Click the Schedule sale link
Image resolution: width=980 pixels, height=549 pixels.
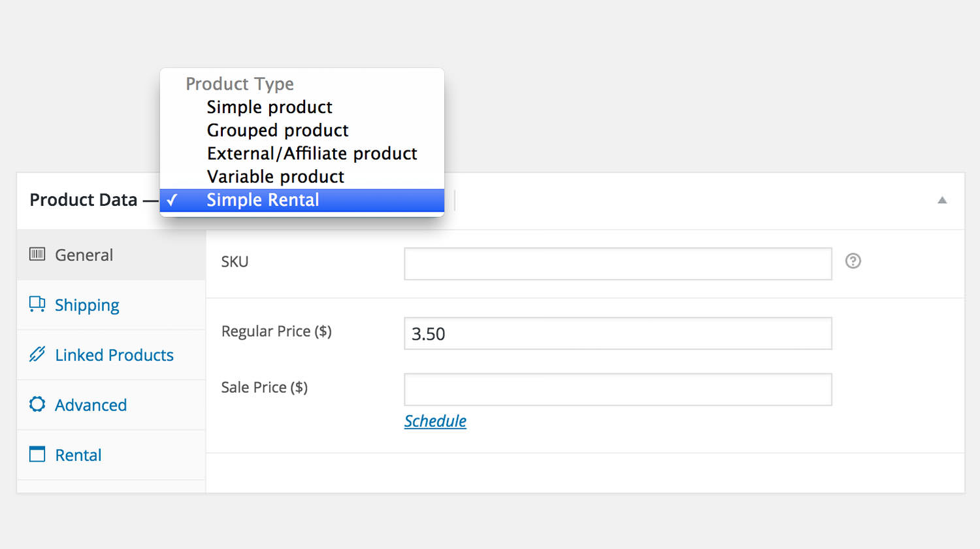[435, 421]
